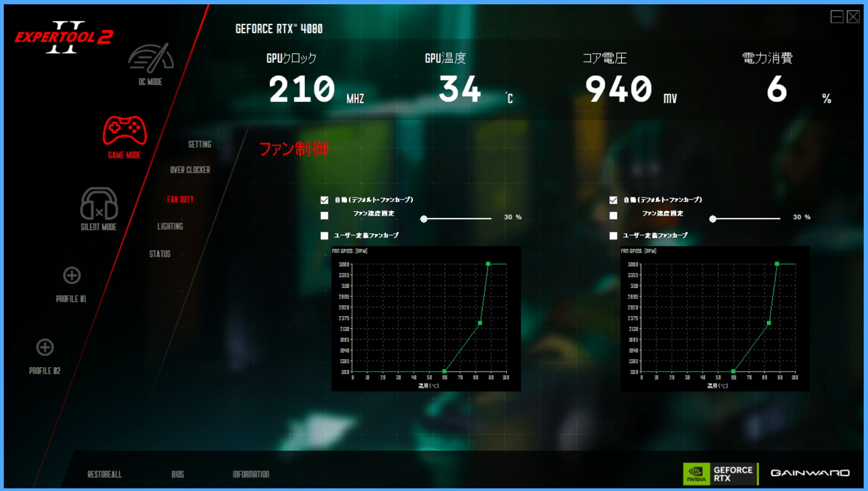Click right fan 30 % speed value
Viewport: 868px width, 491px height.
tap(802, 217)
